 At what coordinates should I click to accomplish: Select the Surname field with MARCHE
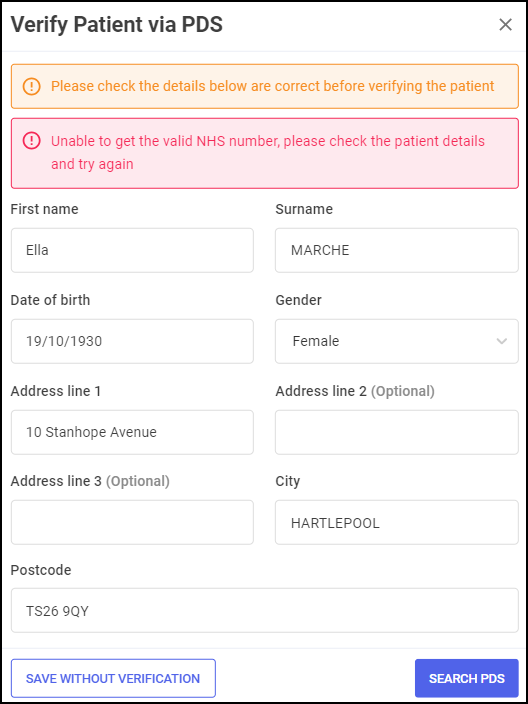point(397,250)
